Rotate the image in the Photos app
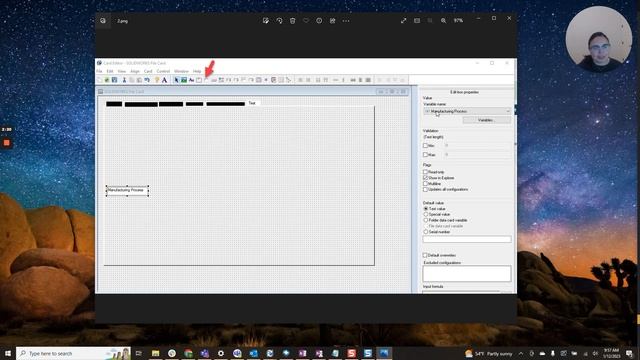 click(x=279, y=20)
